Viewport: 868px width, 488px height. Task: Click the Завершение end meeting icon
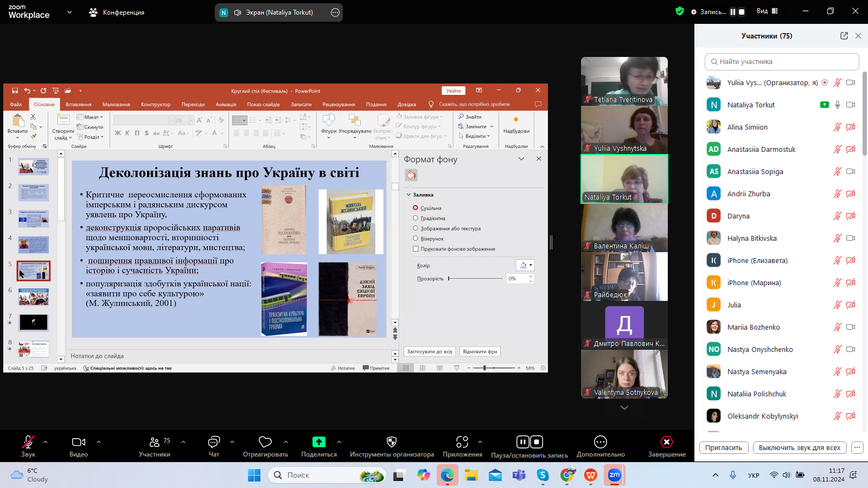(x=667, y=442)
